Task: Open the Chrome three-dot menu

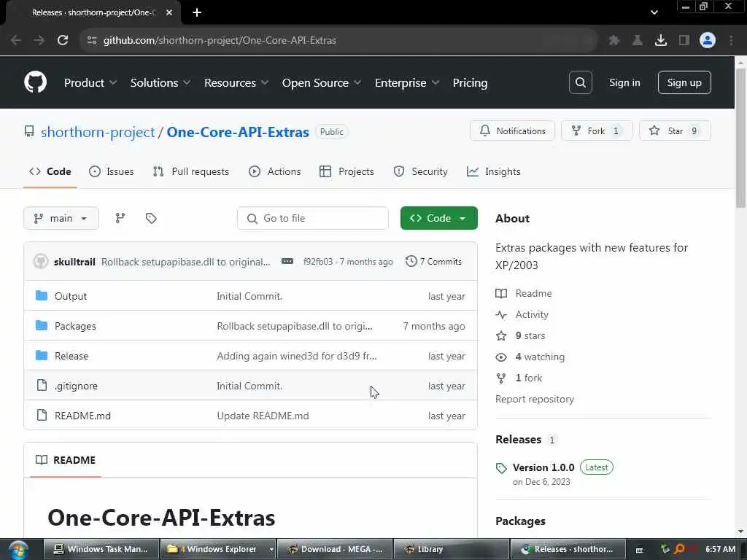Action: (731, 40)
